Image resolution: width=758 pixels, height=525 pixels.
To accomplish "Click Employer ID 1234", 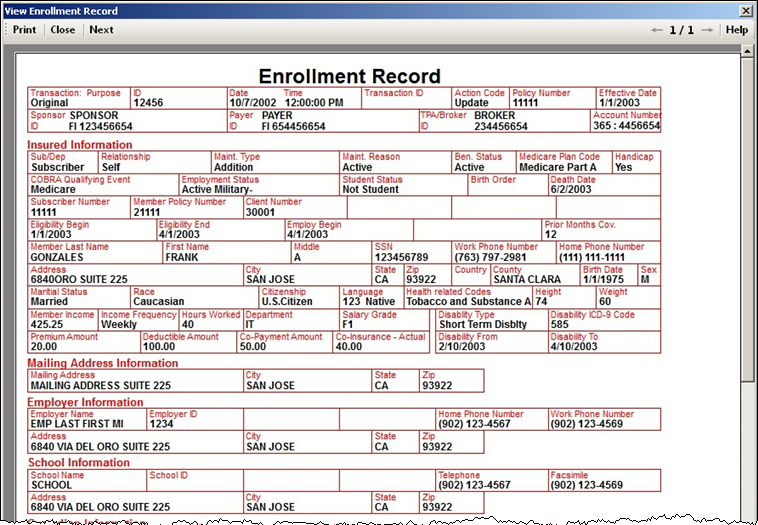I will (x=161, y=424).
